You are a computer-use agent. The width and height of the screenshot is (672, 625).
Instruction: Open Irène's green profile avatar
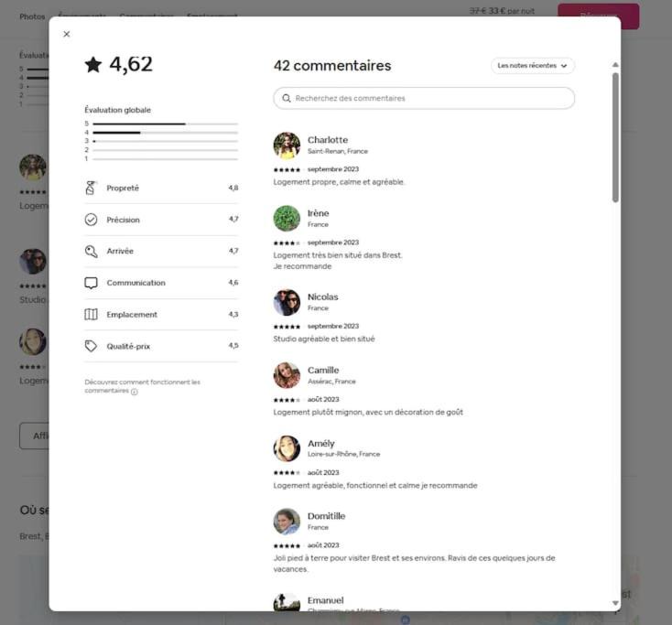point(287,219)
